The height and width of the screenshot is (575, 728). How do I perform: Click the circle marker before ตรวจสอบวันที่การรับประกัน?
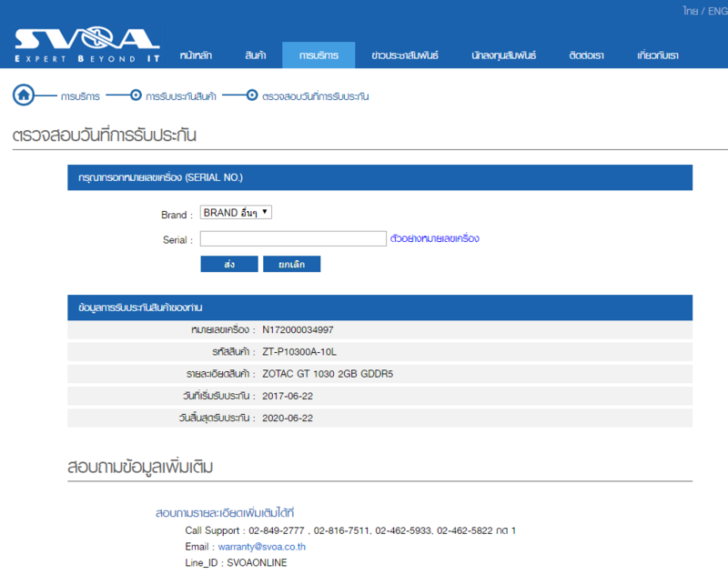click(x=252, y=96)
